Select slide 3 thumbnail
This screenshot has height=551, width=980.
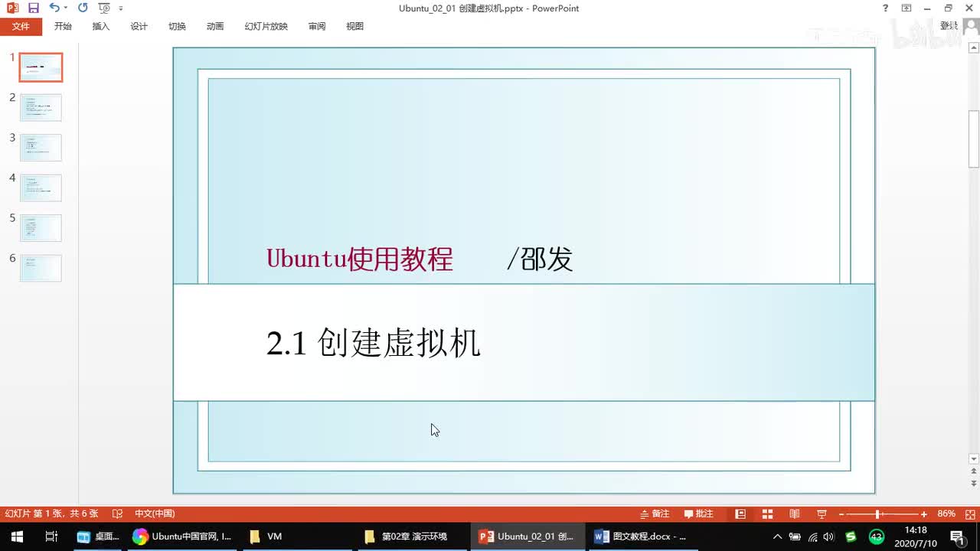coord(41,147)
